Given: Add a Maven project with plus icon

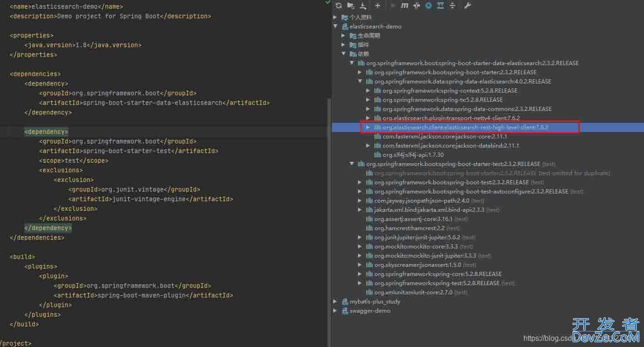Looking at the screenshot, I should tap(377, 6).
